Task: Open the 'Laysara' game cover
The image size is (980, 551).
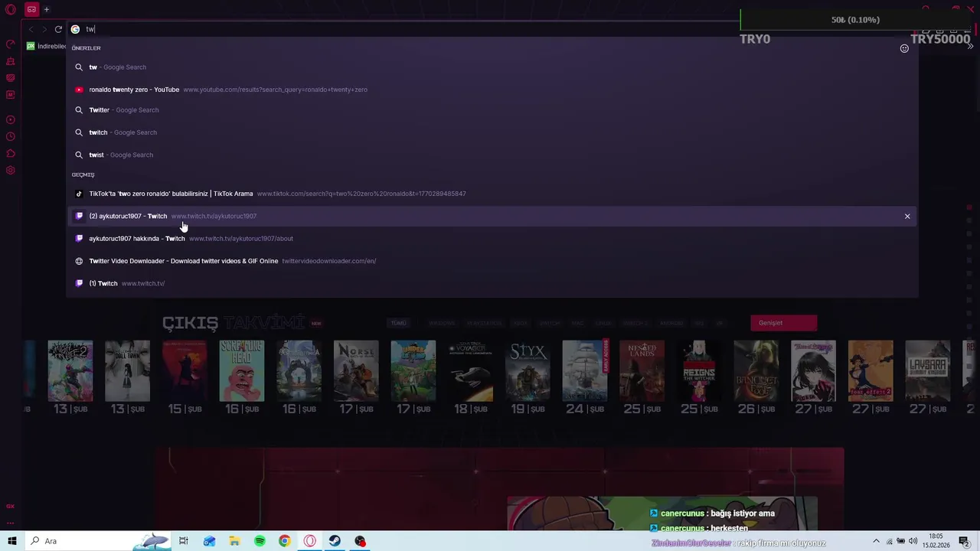Action: [x=927, y=371]
